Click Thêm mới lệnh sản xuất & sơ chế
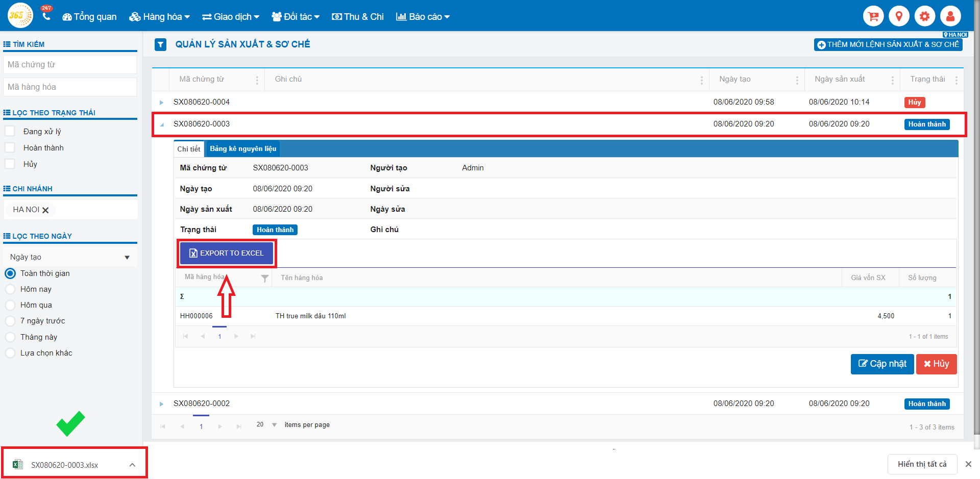The height and width of the screenshot is (479, 980). 888,44
